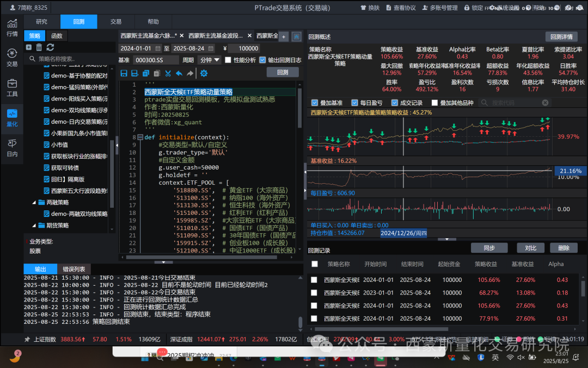This screenshot has height=368, width=588.
Task: Click the add new strategy plus icon
Action: click(29, 47)
